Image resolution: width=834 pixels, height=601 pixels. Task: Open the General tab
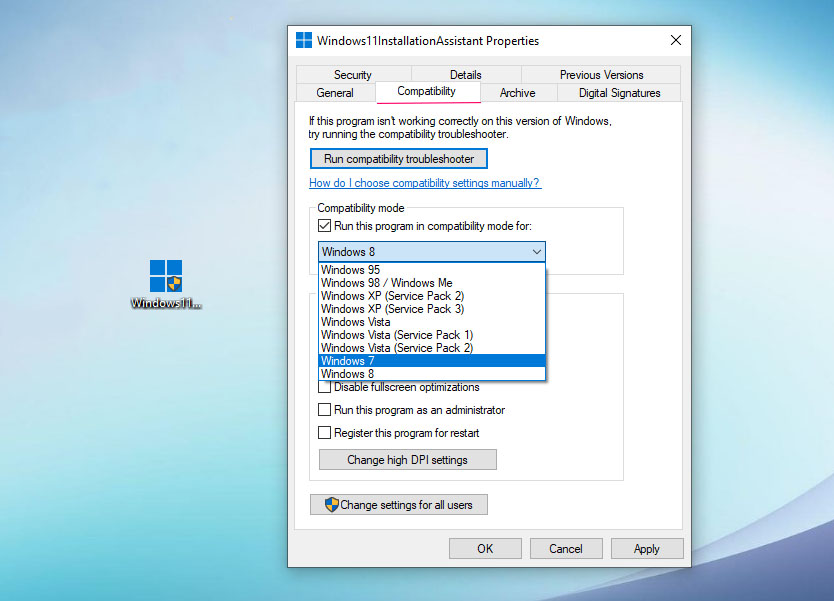(335, 93)
